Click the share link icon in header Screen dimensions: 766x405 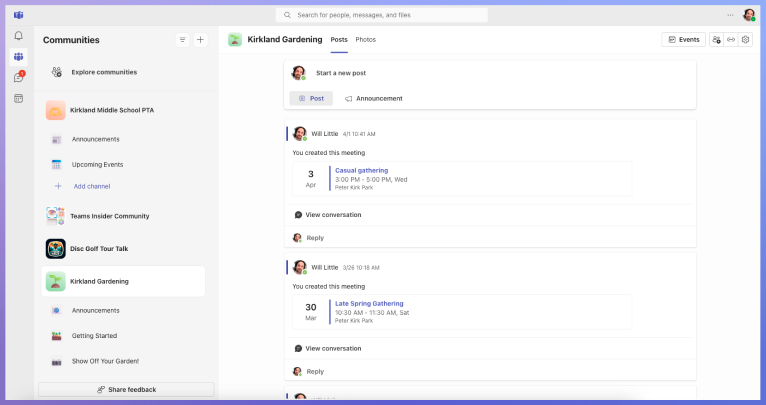(731, 40)
